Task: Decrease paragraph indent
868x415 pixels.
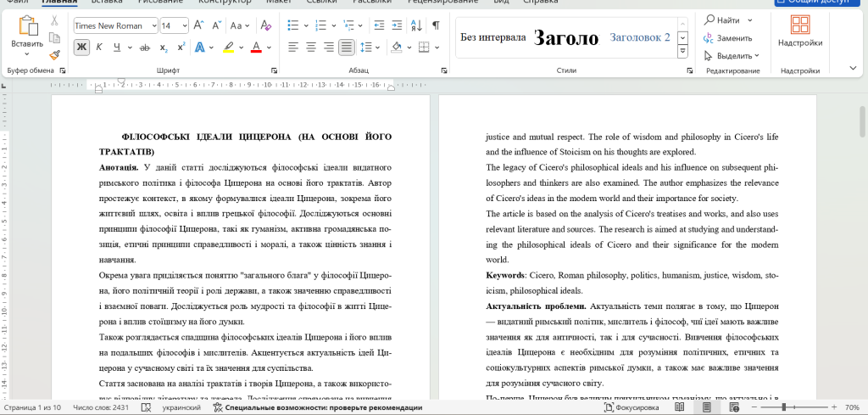Action: (379, 25)
